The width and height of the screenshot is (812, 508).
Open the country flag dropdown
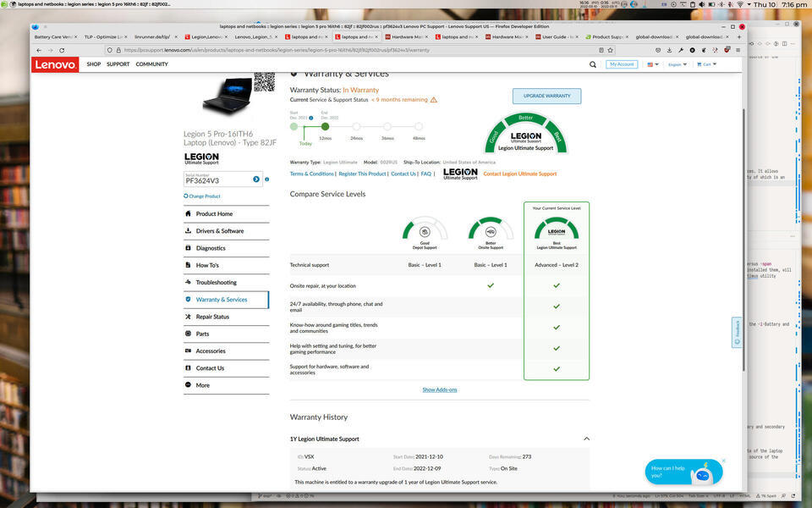click(x=653, y=64)
